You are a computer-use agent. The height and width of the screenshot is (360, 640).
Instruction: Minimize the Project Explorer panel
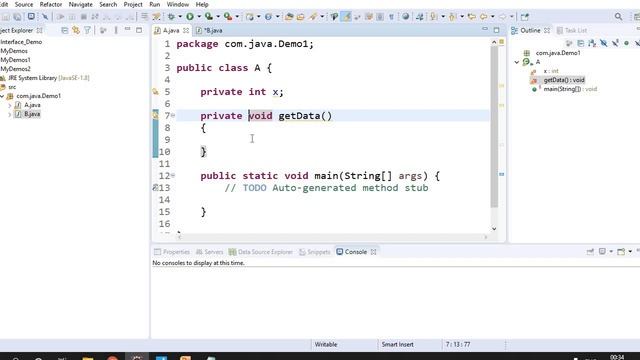[x=127, y=29]
